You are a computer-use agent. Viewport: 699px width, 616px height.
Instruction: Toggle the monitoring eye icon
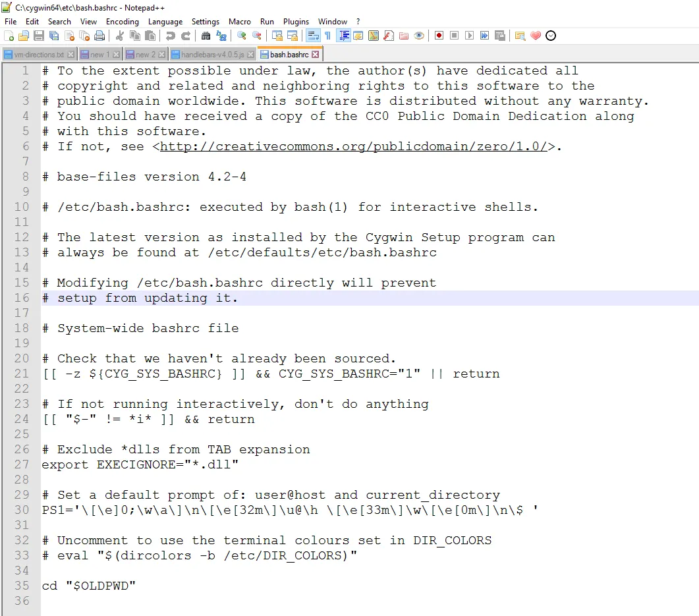click(x=418, y=36)
